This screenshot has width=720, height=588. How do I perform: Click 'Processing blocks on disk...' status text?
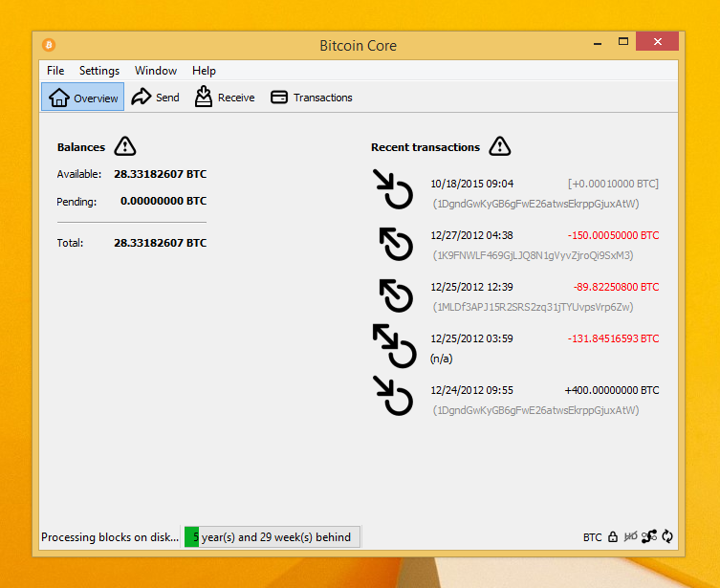point(110,537)
